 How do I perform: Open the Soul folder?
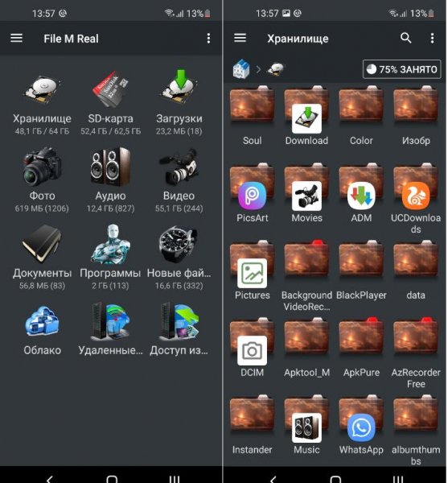pyautogui.click(x=253, y=106)
